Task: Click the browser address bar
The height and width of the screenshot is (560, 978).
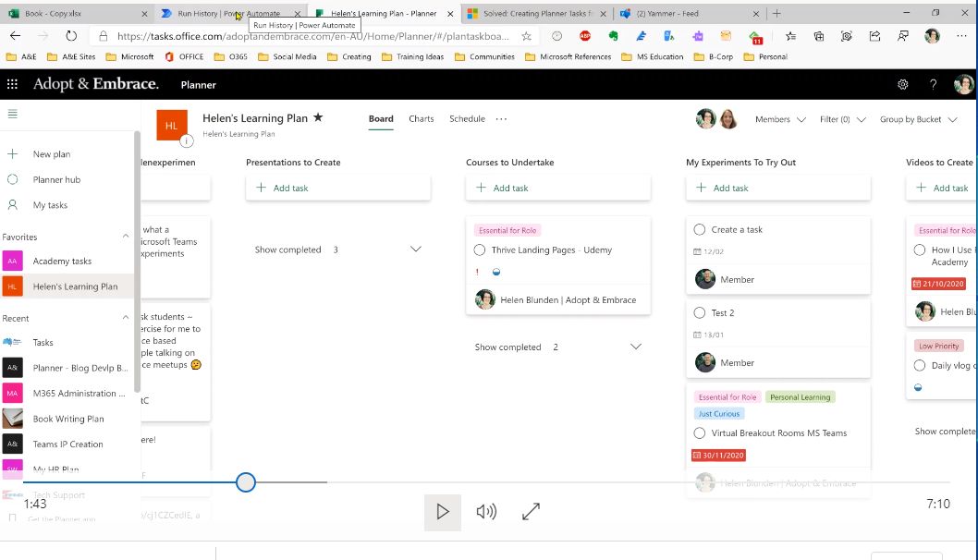Action: click(312, 36)
